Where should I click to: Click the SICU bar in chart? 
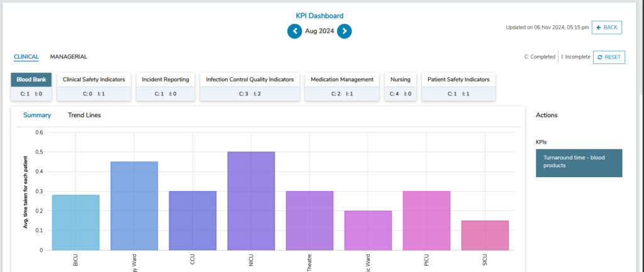tap(485, 235)
